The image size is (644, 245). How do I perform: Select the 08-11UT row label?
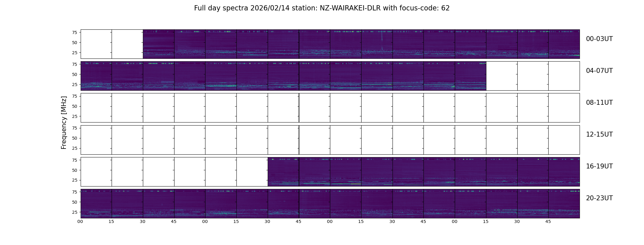(x=599, y=103)
